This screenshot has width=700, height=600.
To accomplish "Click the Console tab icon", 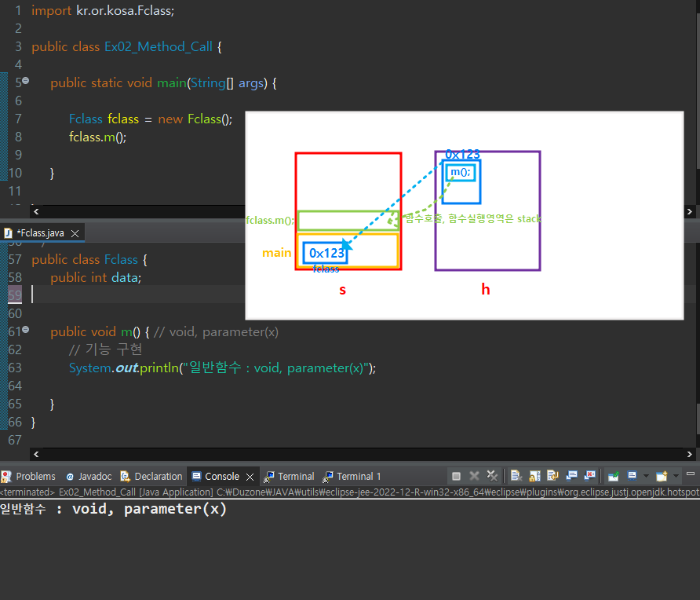I will (x=196, y=476).
